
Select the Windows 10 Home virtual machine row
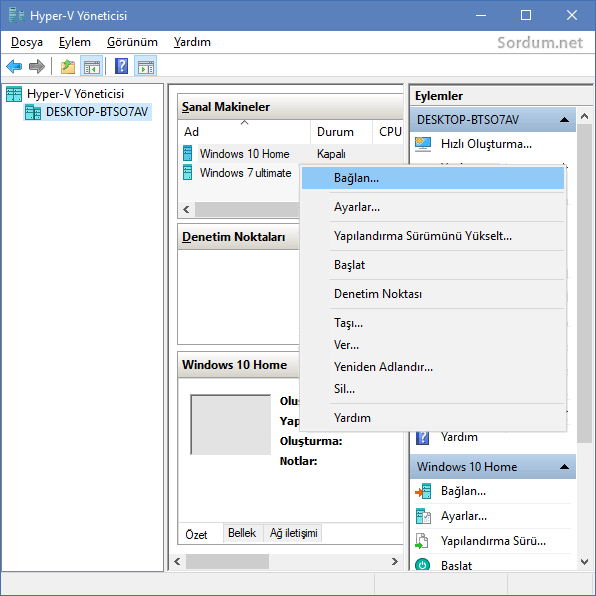click(291, 154)
